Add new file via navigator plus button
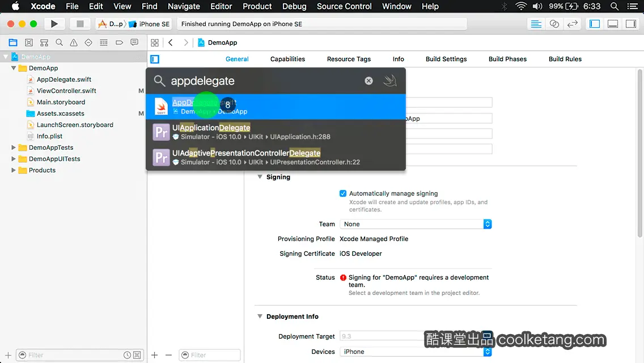The image size is (644, 363). (x=8, y=355)
